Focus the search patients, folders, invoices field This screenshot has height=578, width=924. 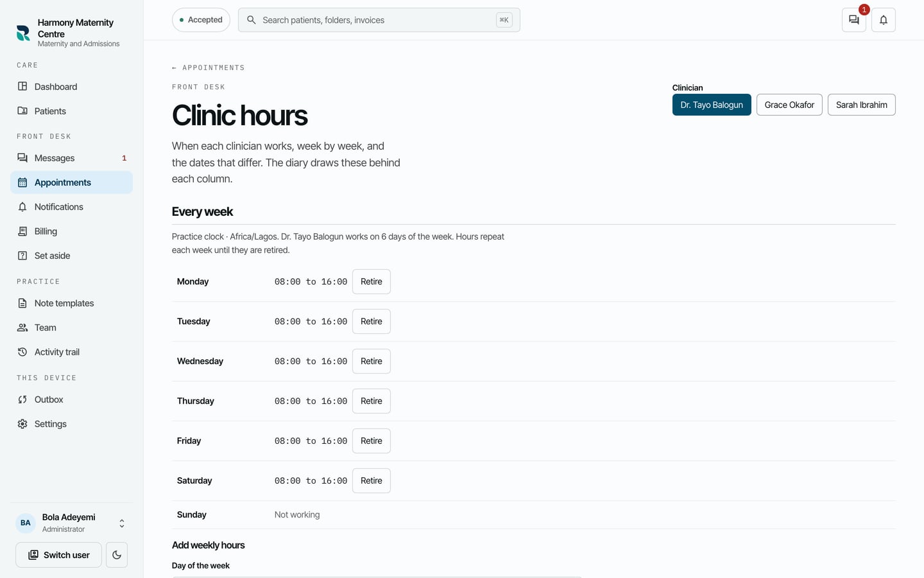coord(379,20)
